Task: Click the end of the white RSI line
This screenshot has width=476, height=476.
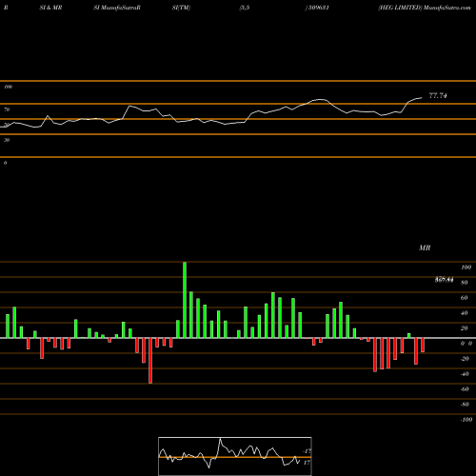Action: 422,98
